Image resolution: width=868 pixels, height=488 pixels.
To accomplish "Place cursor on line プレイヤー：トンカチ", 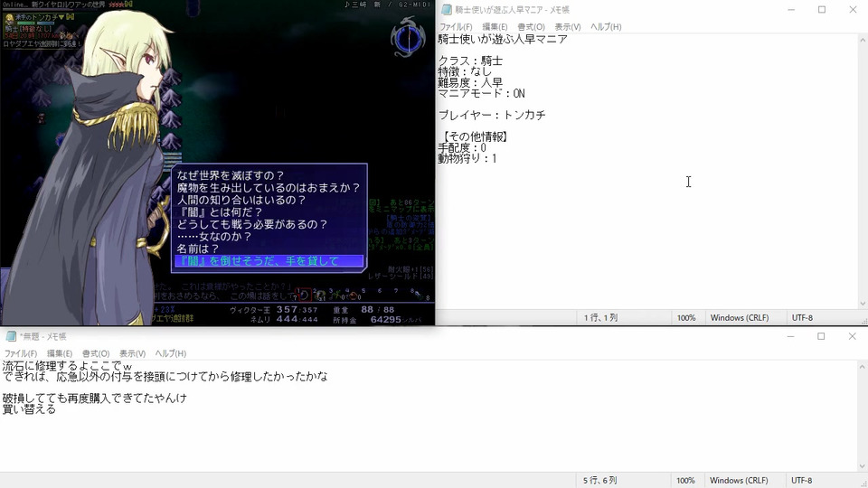I will (x=492, y=115).
